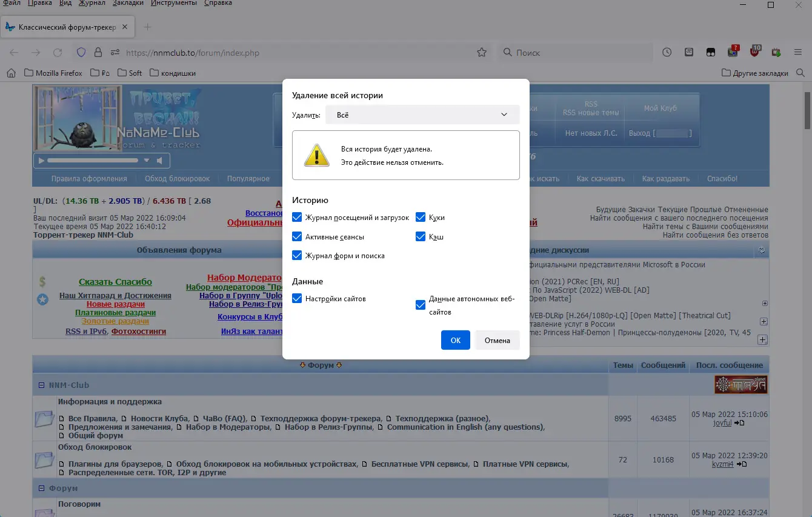Seek within the header audio progress bar
The width and height of the screenshot is (812, 517).
pos(93,161)
